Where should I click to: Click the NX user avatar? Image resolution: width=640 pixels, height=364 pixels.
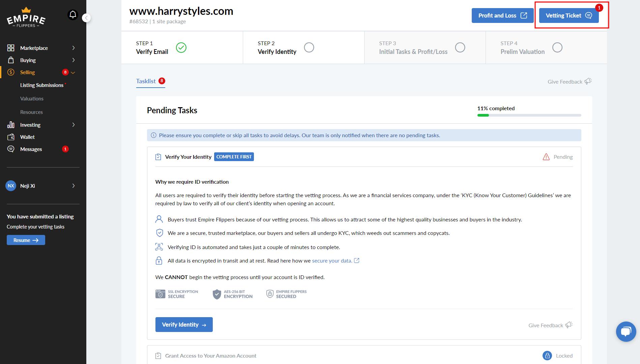11,186
